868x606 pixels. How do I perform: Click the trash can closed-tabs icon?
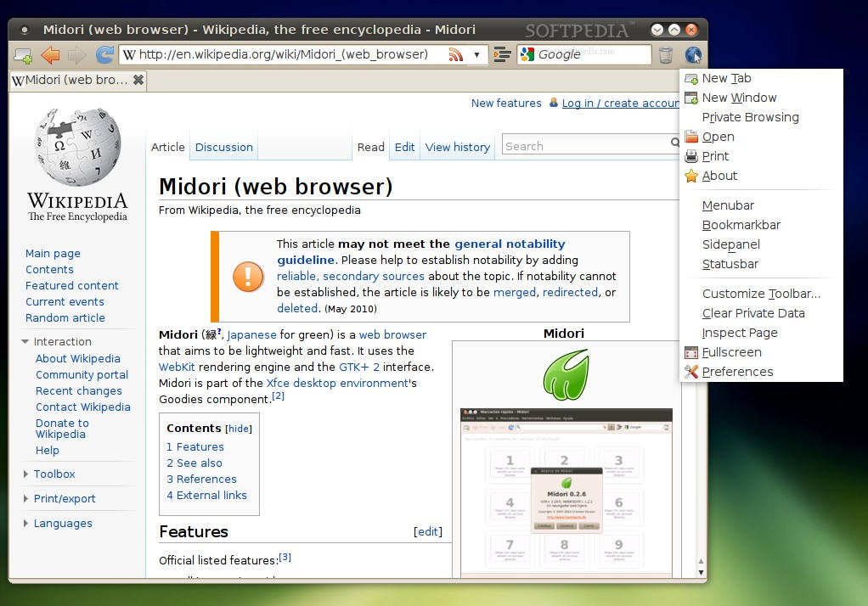[x=666, y=55]
